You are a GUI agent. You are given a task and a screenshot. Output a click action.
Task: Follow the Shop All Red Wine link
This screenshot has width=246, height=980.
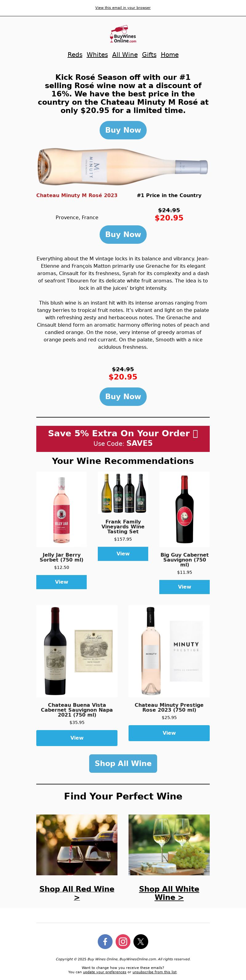click(x=77, y=892)
